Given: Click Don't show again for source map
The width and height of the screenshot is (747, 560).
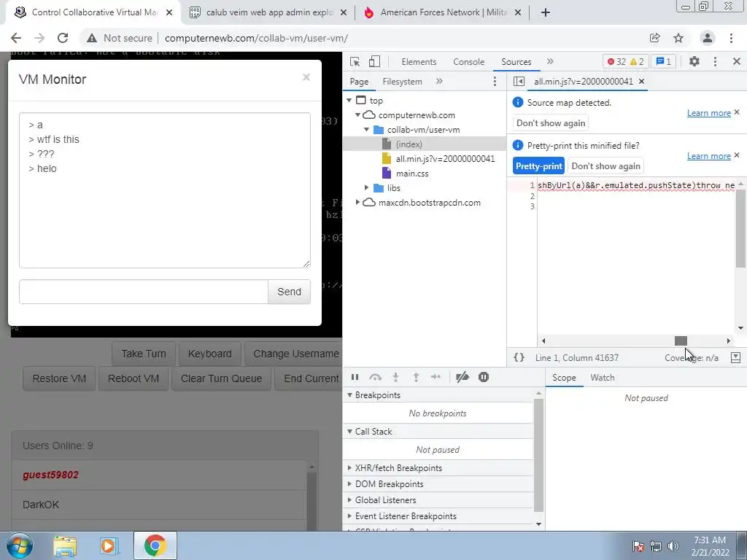Looking at the screenshot, I should [551, 122].
